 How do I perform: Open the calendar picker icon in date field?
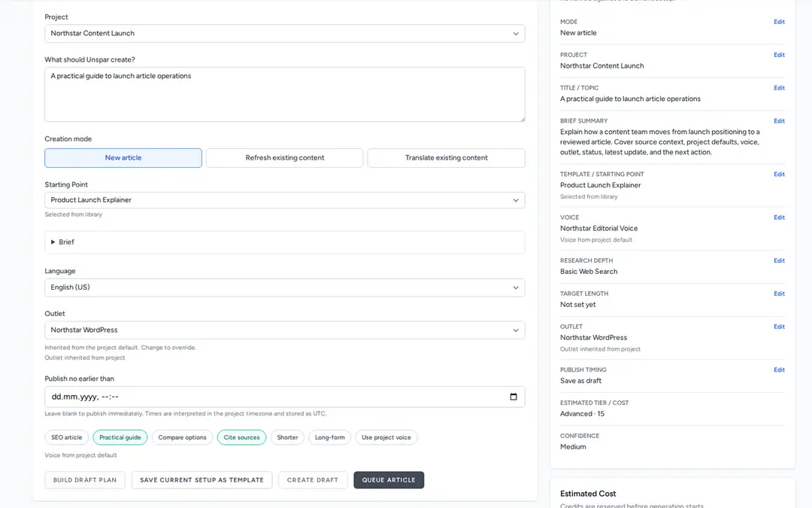click(x=514, y=397)
